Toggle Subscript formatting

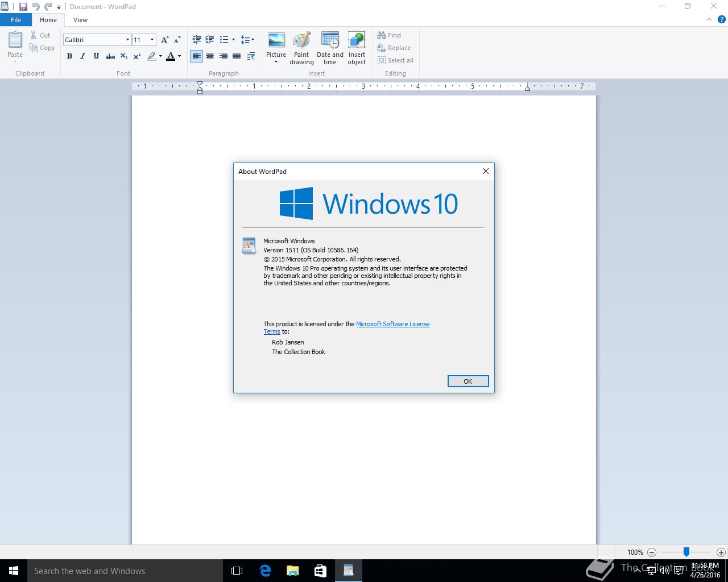coord(123,56)
